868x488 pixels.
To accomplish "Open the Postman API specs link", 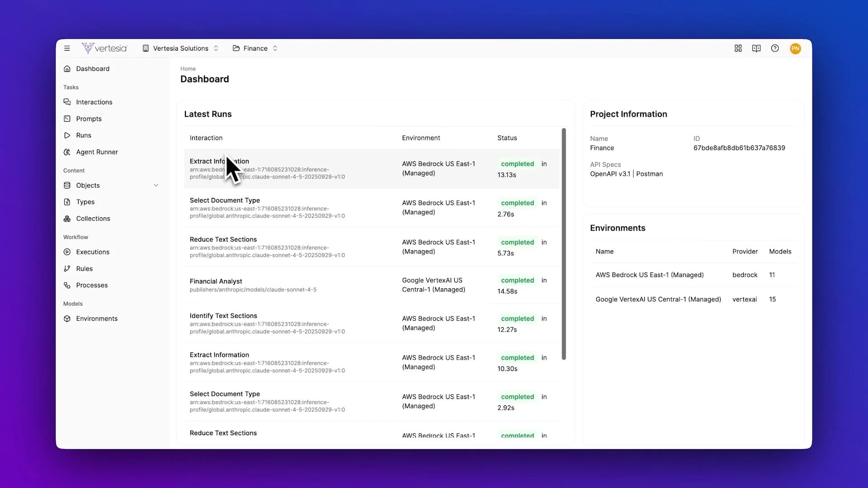I will tap(649, 174).
